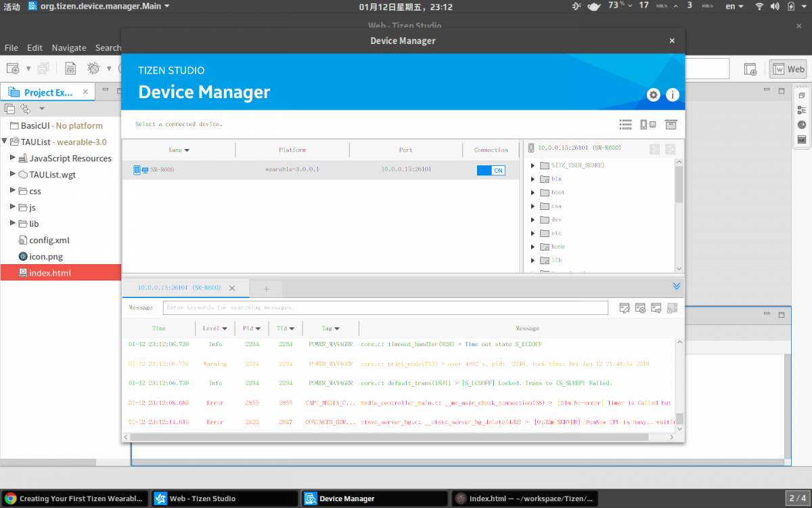Click the info icon in the header
Screen dimensions: 812x508
pyautogui.click(x=672, y=95)
